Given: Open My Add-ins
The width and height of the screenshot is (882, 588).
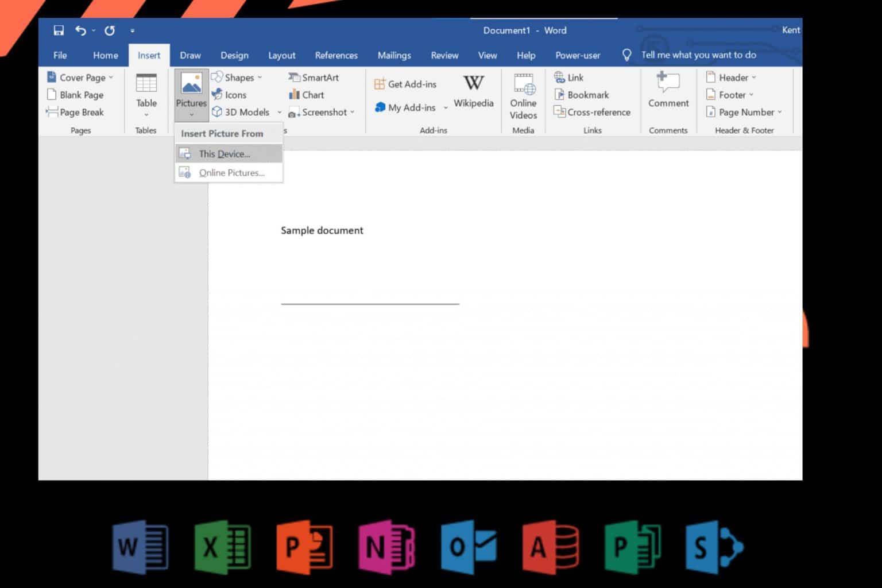Looking at the screenshot, I should coord(405,107).
